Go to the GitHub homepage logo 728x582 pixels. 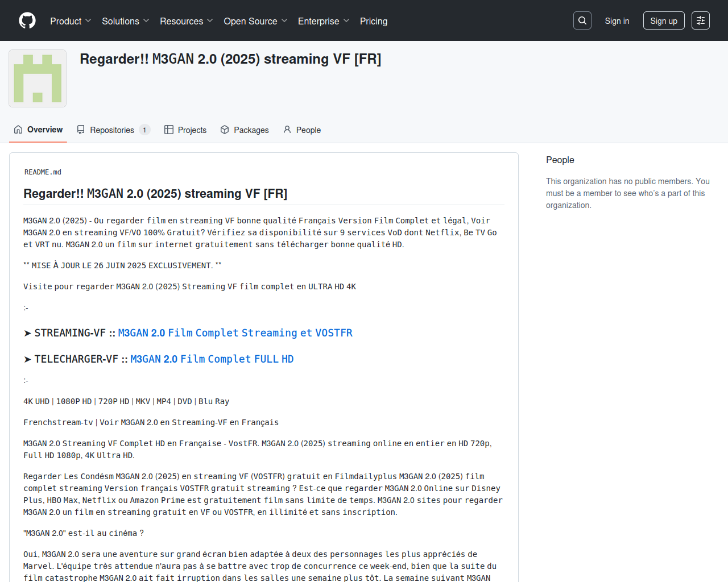[x=27, y=20]
